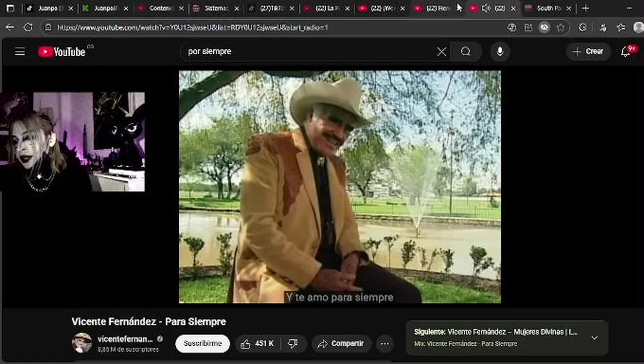Open vicentefernandez channel avatar
The width and height of the screenshot is (644, 364).
tap(82, 343)
